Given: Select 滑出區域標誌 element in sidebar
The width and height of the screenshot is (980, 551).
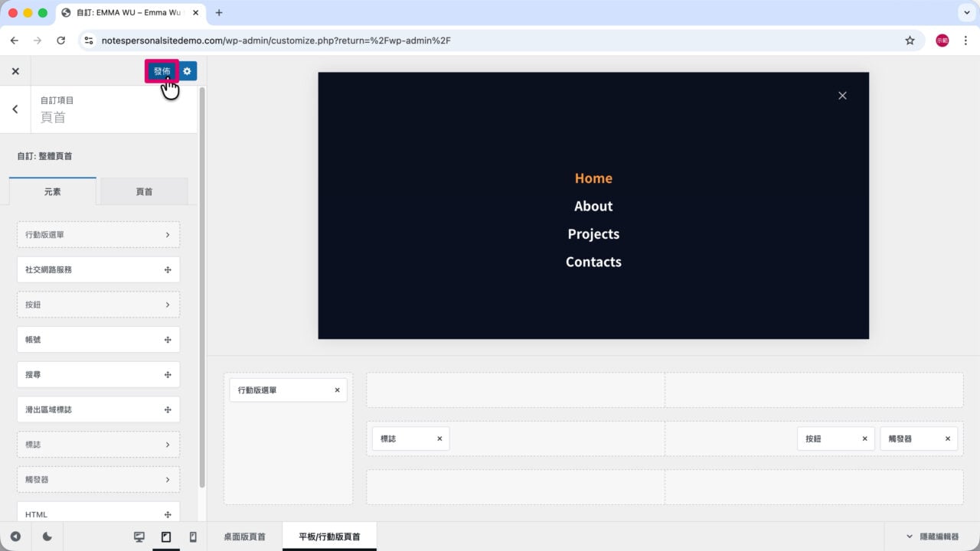Looking at the screenshot, I should coord(98,409).
